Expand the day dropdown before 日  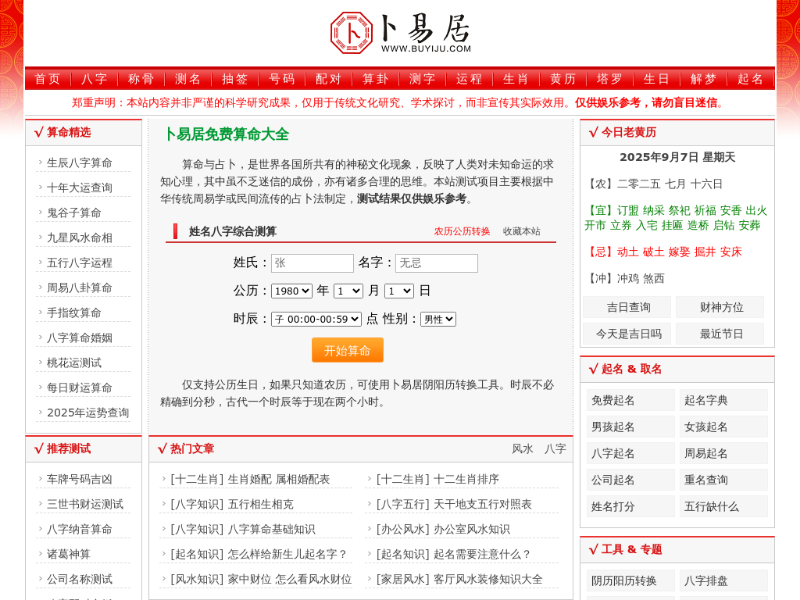(x=398, y=291)
